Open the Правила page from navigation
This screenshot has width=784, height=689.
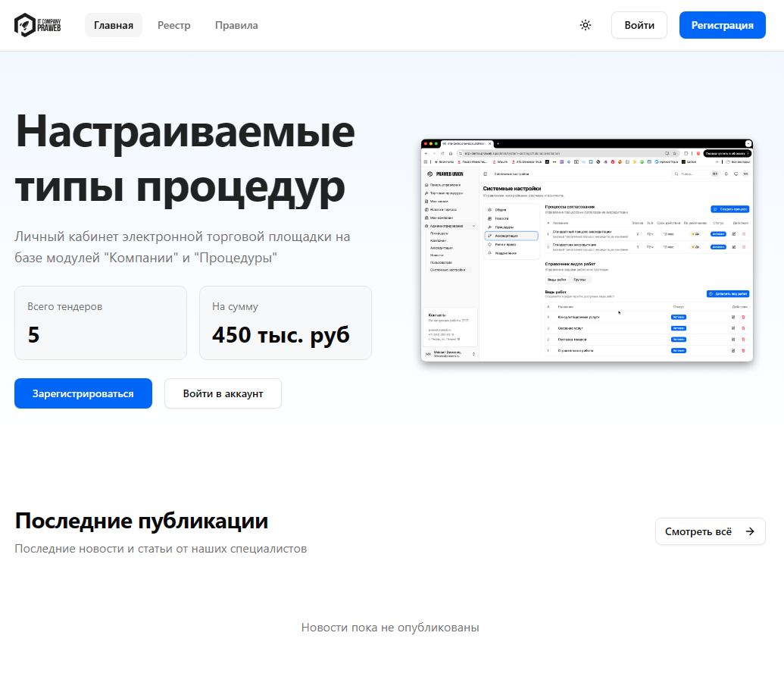(236, 25)
